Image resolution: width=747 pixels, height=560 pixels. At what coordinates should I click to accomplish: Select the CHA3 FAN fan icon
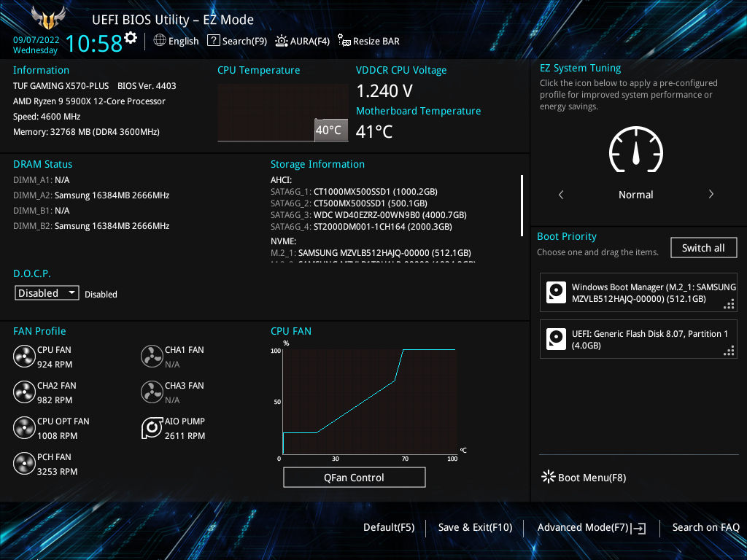coord(152,392)
